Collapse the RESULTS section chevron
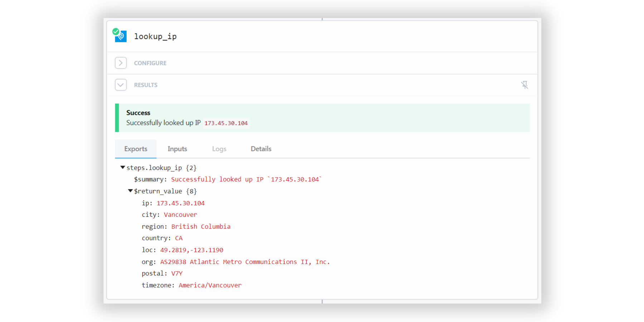644x322 pixels. click(x=121, y=85)
